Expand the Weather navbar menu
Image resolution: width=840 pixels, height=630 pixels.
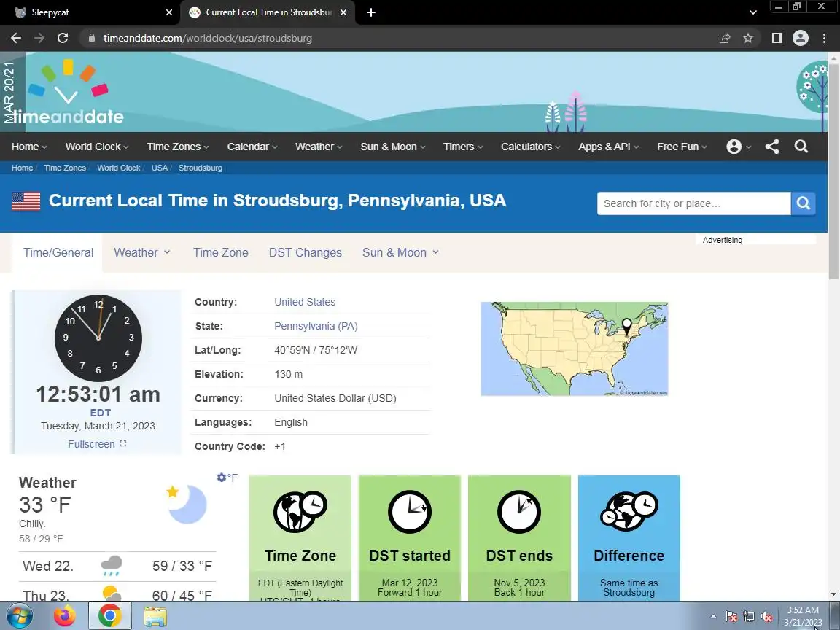(318, 147)
